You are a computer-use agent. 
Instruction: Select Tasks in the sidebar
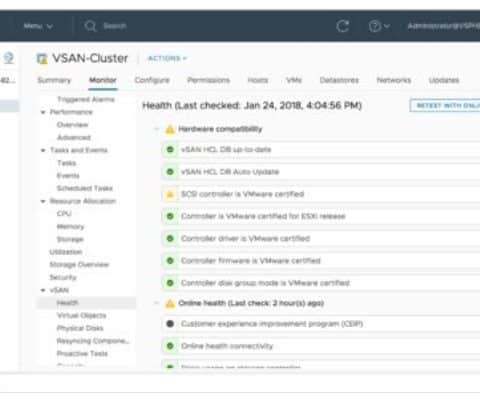pos(67,163)
